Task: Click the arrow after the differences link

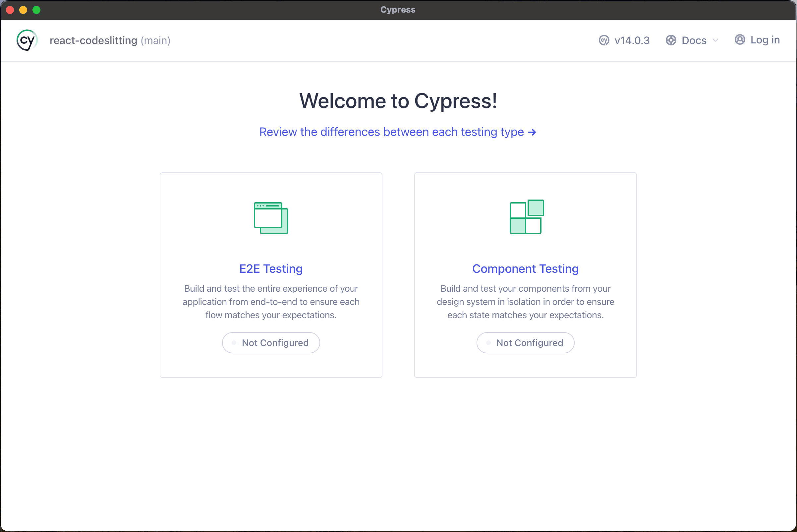Action: point(532,132)
